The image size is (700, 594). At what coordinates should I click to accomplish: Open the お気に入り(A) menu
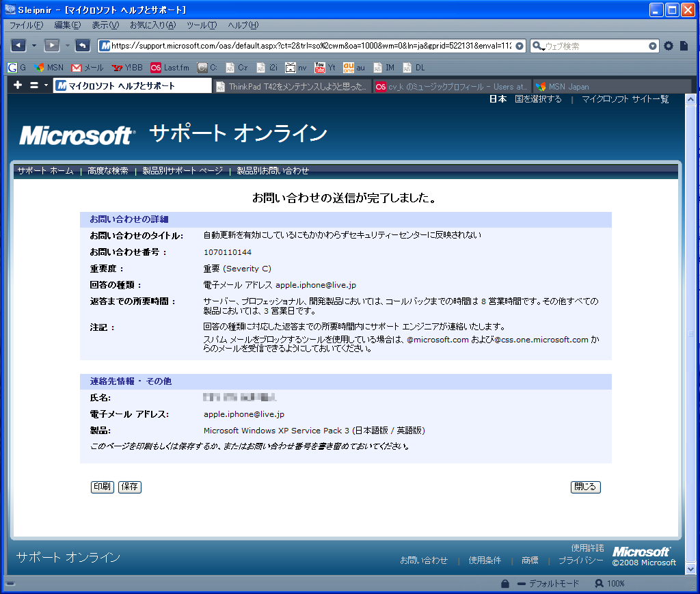152,25
